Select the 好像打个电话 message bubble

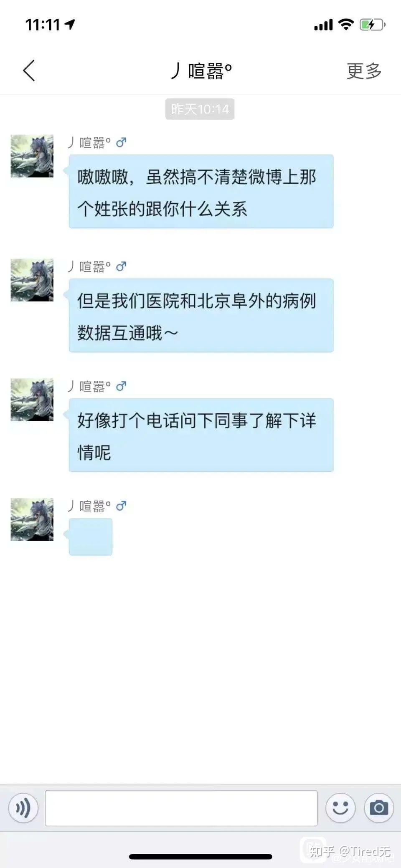pos(201,435)
